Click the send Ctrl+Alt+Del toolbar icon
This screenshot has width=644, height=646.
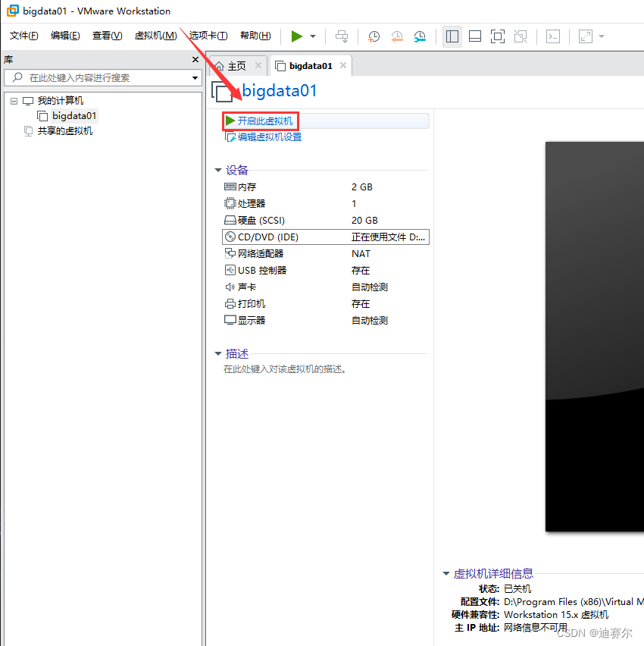(342, 36)
